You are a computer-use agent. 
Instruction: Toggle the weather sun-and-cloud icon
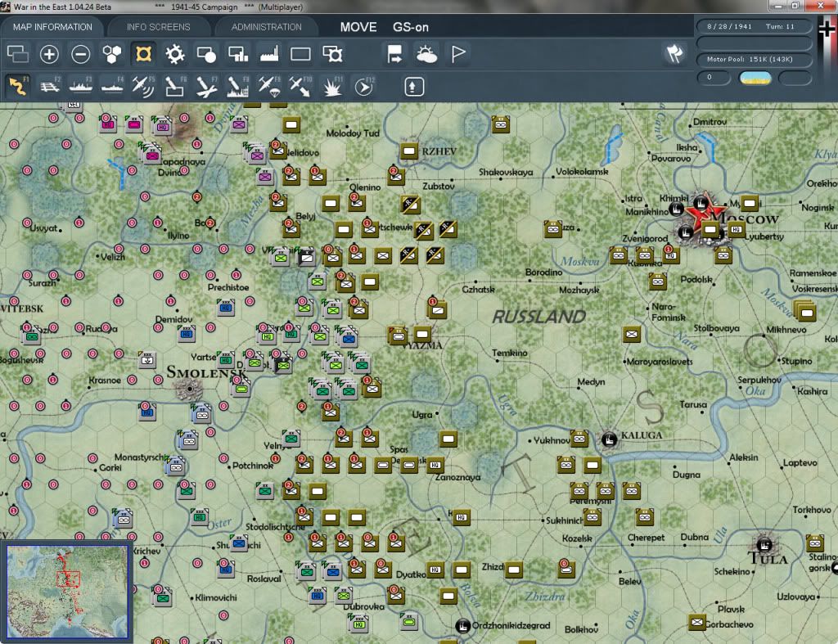tap(426, 54)
